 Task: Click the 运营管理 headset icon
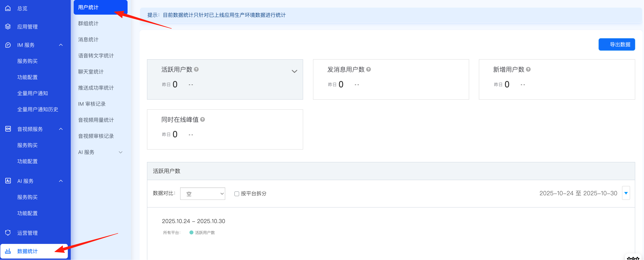click(x=8, y=233)
